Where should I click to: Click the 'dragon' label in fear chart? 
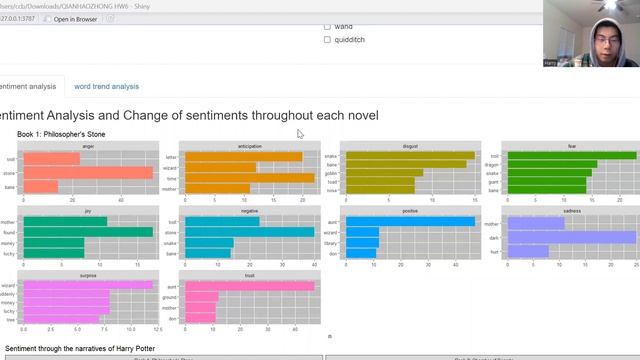coord(491,165)
